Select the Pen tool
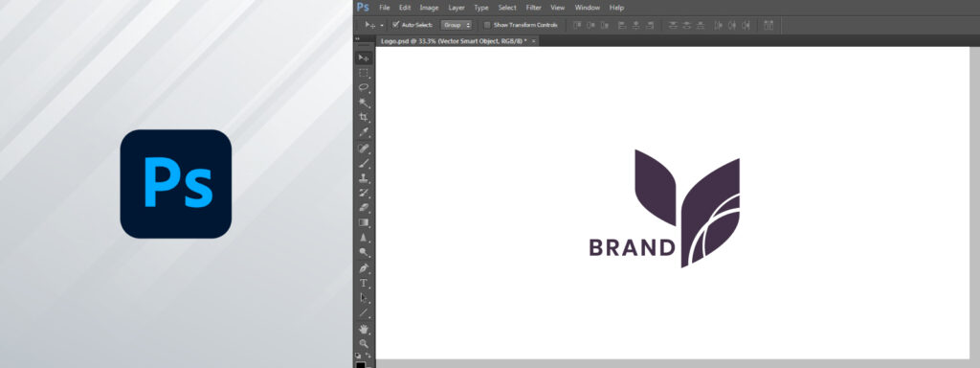980x368 pixels. pos(364,268)
